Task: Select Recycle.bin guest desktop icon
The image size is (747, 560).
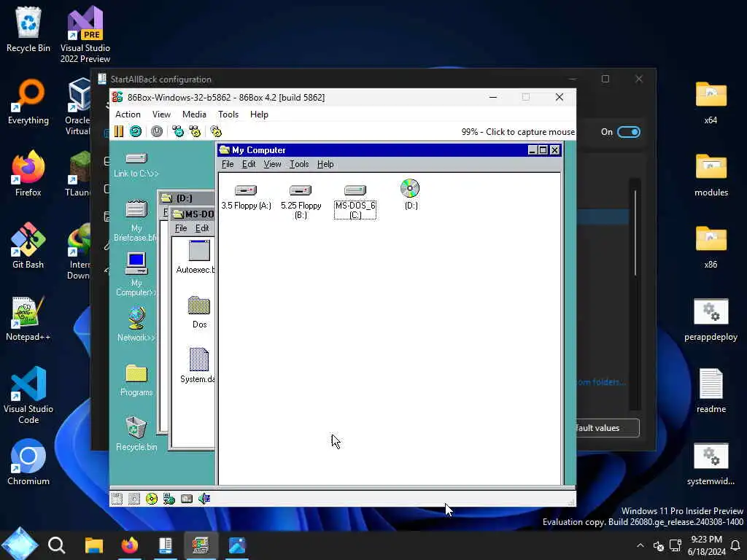Action: click(136, 434)
